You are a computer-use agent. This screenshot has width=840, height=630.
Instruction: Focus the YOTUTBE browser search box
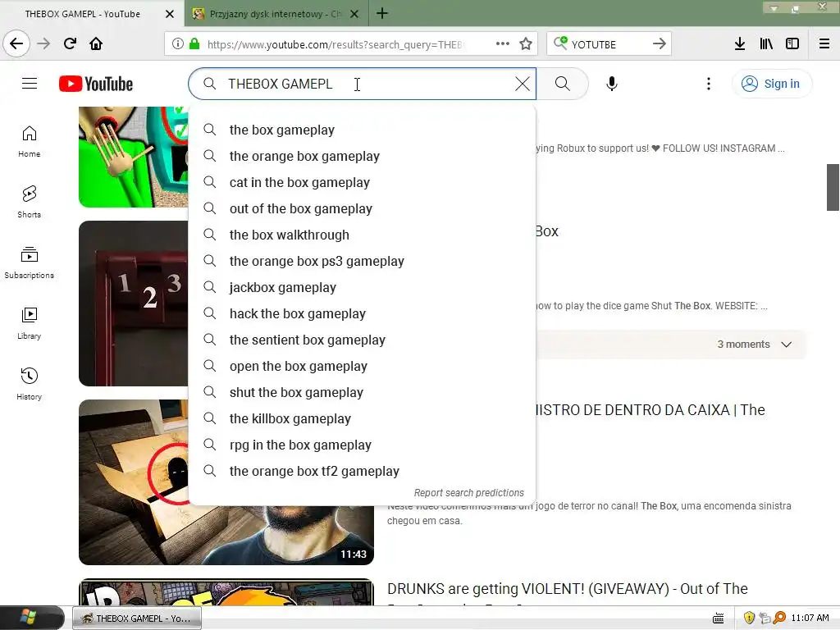click(609, 44)
